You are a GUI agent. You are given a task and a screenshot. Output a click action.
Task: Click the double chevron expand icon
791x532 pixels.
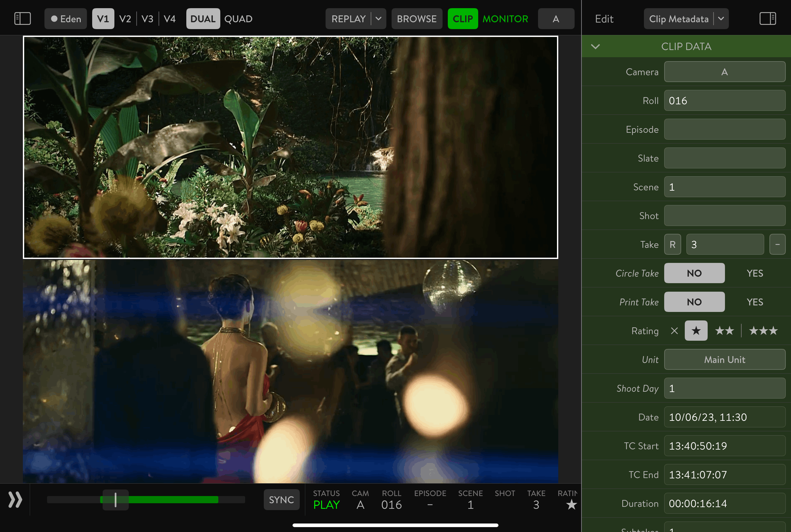point(15,500)
